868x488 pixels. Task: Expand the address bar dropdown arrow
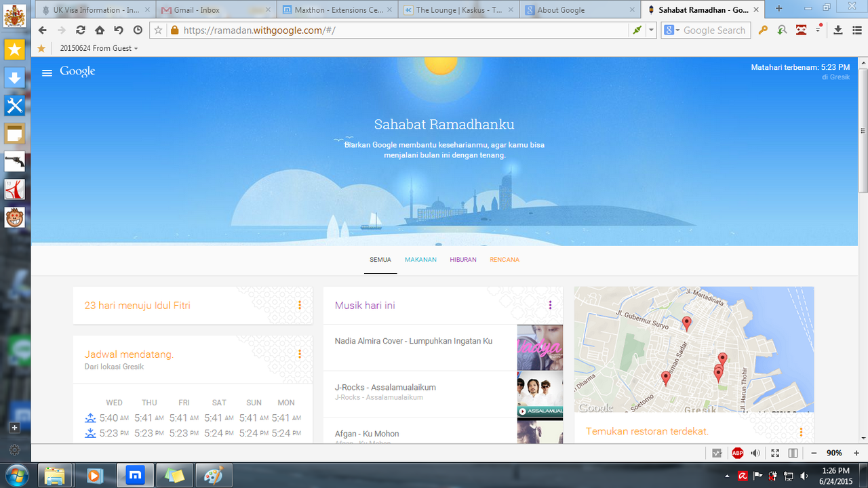(x=651, y=30)
